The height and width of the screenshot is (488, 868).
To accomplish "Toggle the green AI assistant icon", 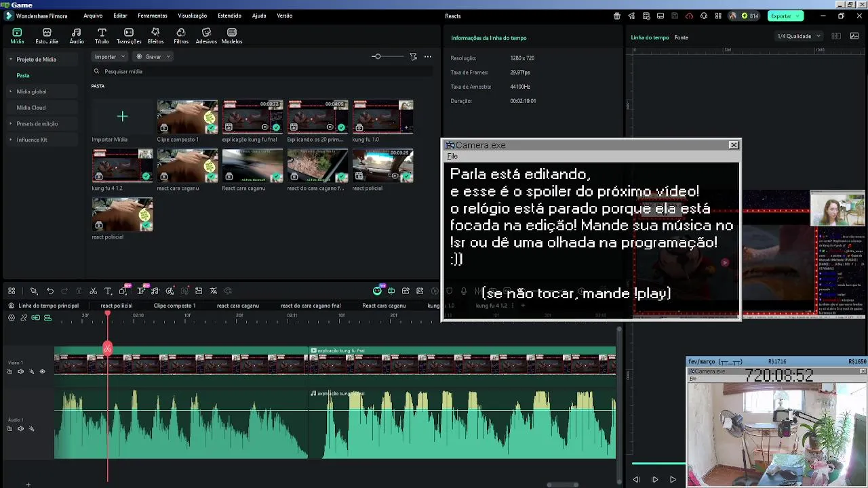I will [x=377, y=291].
